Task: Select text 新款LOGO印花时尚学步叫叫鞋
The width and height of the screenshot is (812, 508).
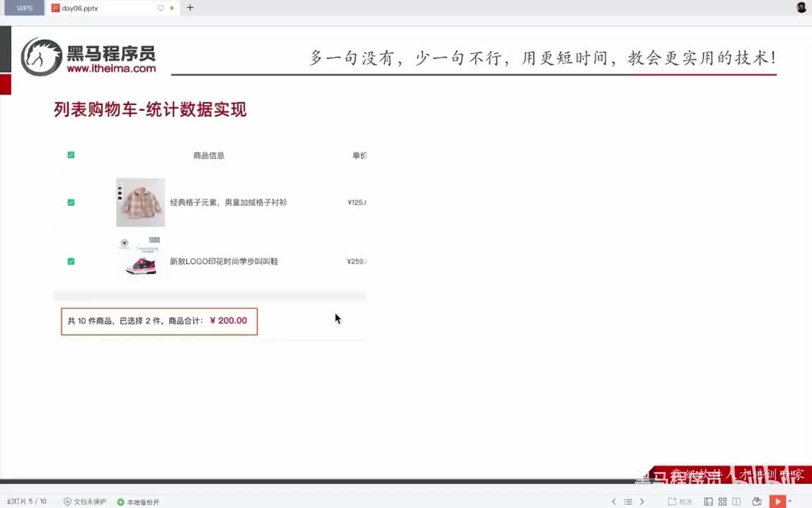Action: pyautogui.click(x=223, y=262)
